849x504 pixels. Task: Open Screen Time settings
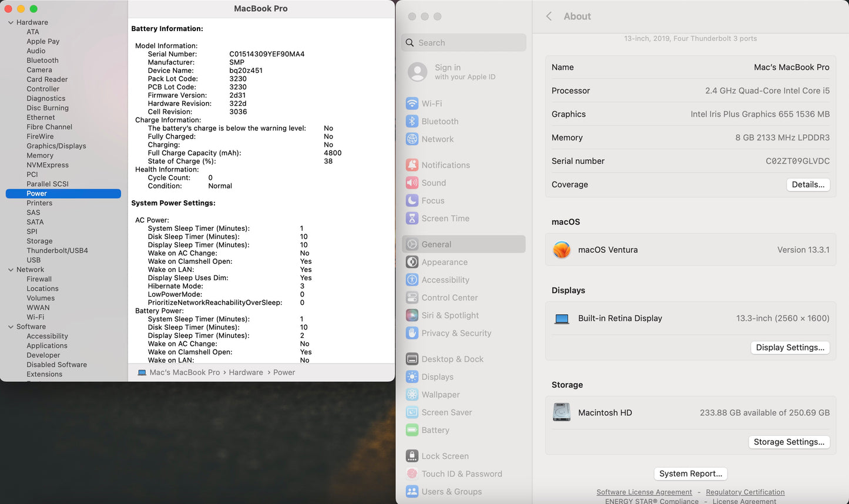(444, 218)
